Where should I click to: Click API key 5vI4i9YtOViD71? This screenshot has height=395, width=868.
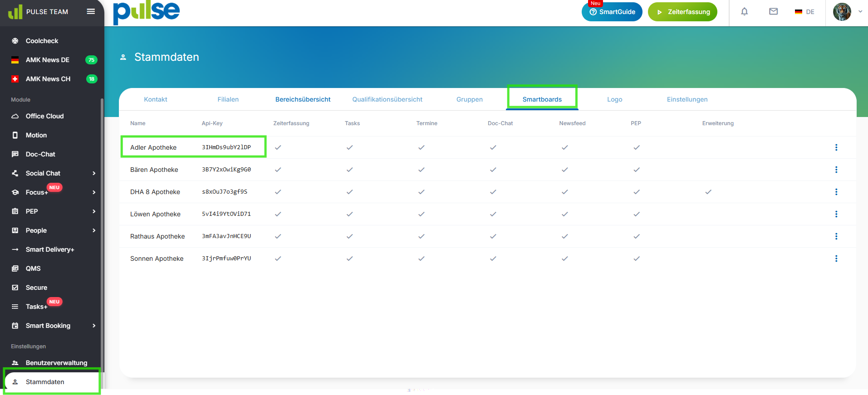pyautogui.click(x=226, y=214)
